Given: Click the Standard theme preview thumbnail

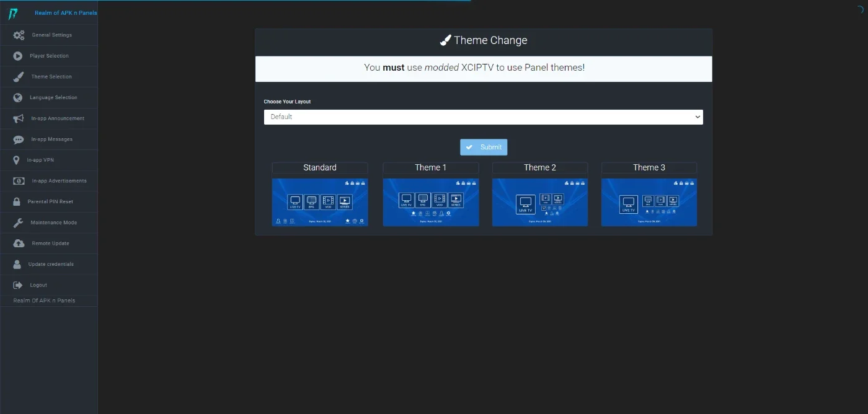Looking at the screenshot, I should [320, 202].
